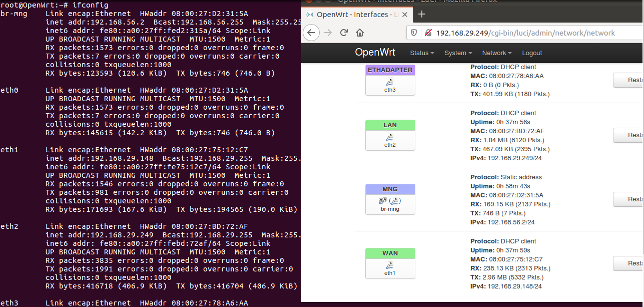
Task: Click MNG IPv4 192.168.56.2/24 text
Action: point(503,222)
